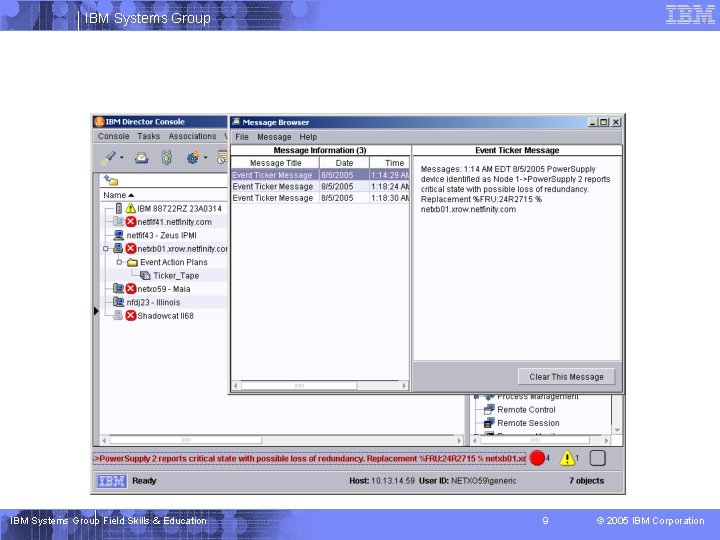
Task: Open the File menu in Message Browser
Action: (x=242, y=137)
